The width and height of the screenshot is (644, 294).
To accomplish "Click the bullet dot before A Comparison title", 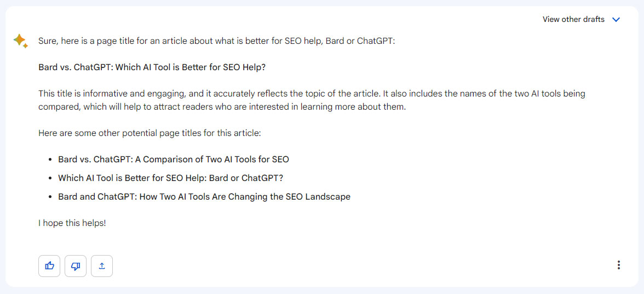I will click(50, 160).
